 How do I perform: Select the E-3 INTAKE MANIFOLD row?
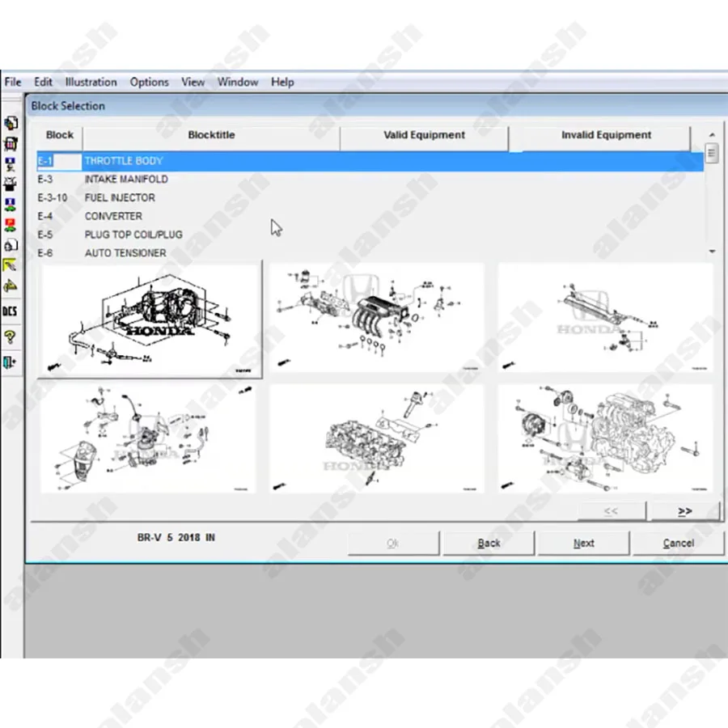[x=126, y=179]
